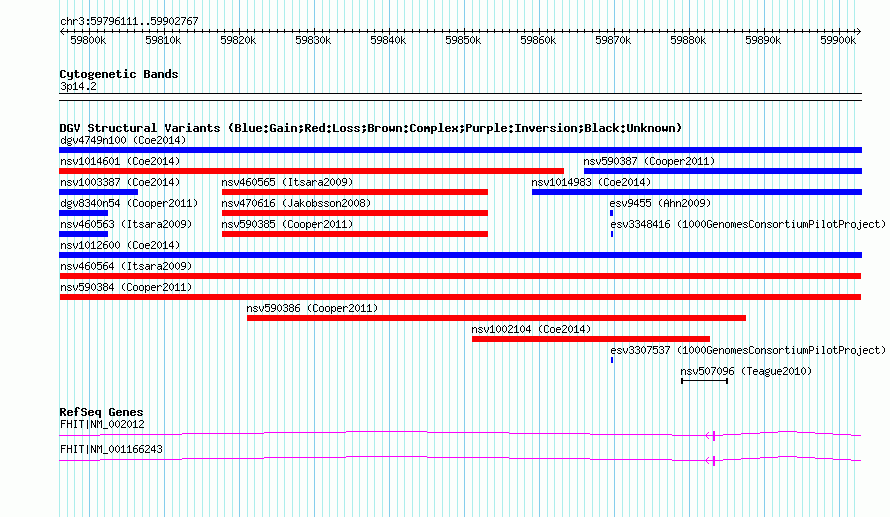Click the dgv4749n100 (Coe2014) variant label

point(123,140)
